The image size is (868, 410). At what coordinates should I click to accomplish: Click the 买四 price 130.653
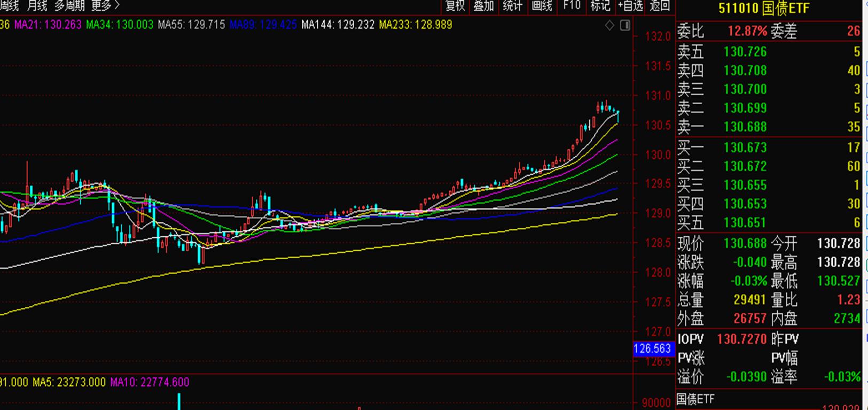pyautogui.click(x=745, y=204)
